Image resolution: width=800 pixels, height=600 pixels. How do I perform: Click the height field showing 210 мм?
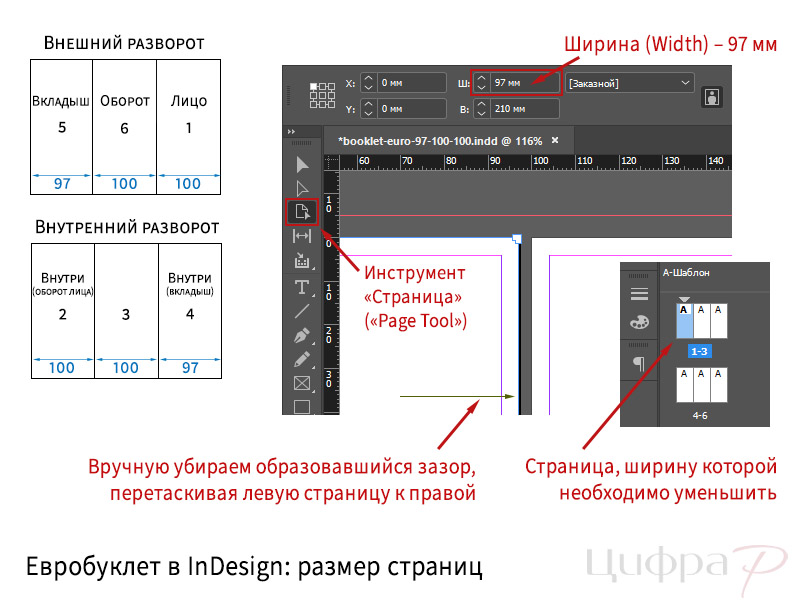coord(524,109)
